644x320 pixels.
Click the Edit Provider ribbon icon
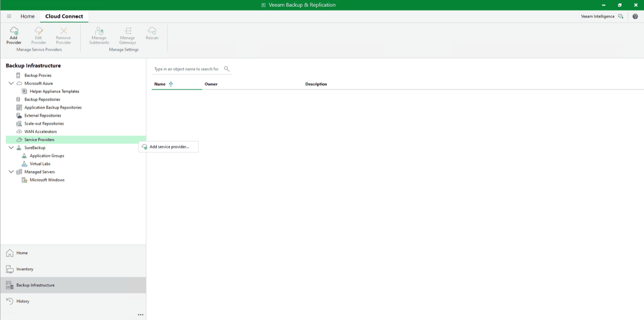point(39,31)
